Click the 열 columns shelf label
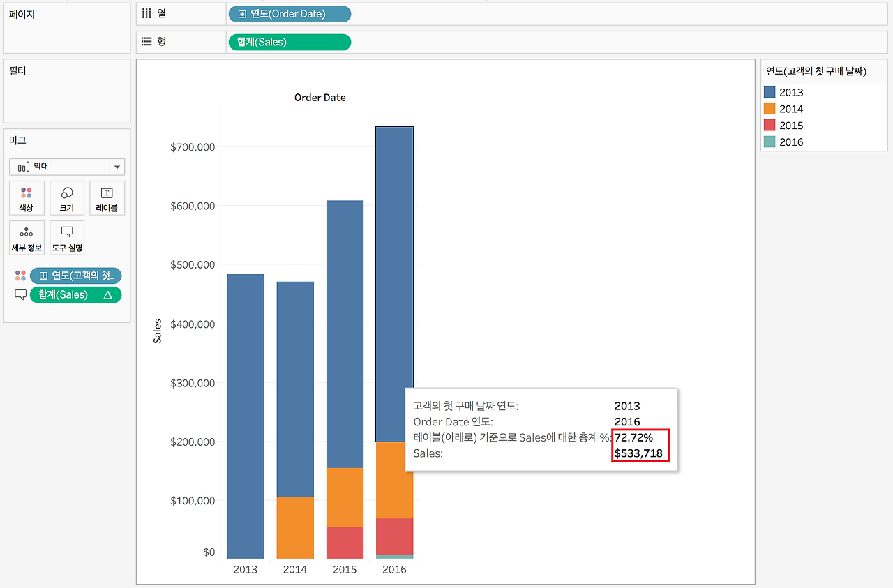893x588 pixels. (x=162, y=13)
